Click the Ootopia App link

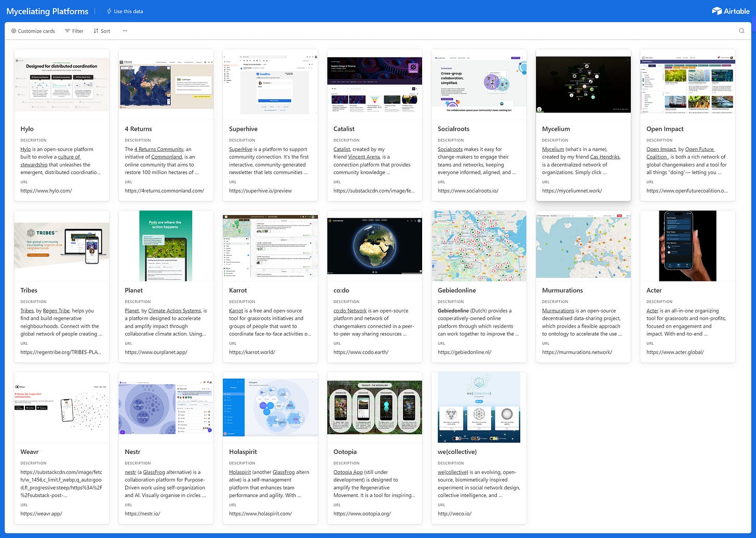point(348,472)
